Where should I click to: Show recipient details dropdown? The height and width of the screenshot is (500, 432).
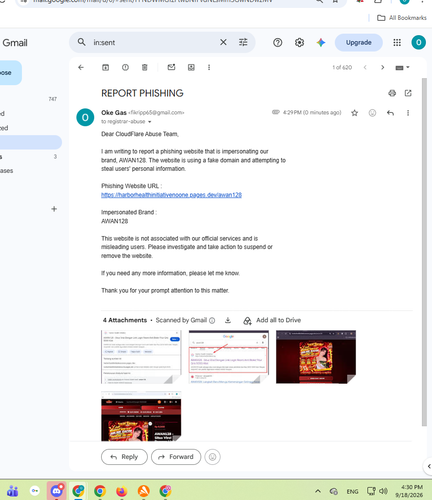pyautogui.click(x=150, y=122)
